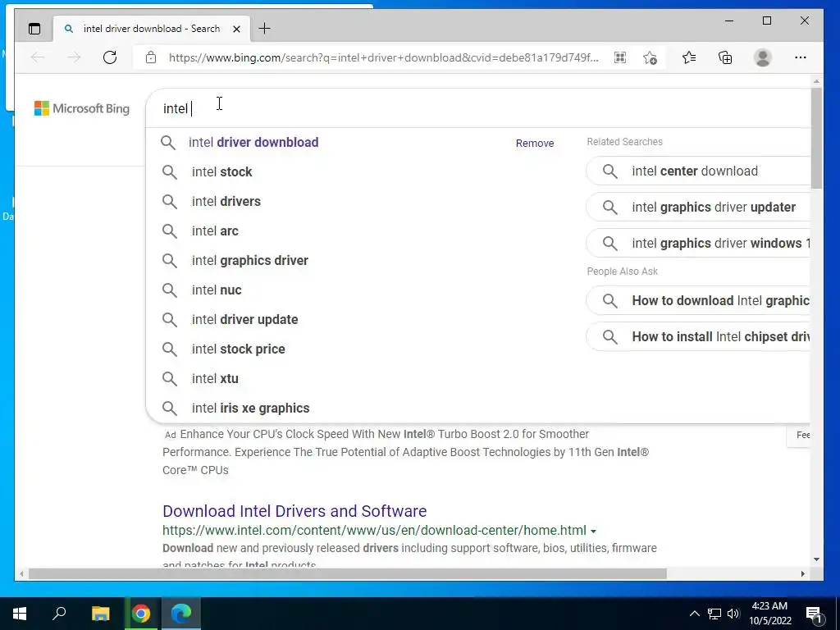Click the vertical scrollbar thumb
Viewport: 840px width, 630px height.
pos(816,138)
